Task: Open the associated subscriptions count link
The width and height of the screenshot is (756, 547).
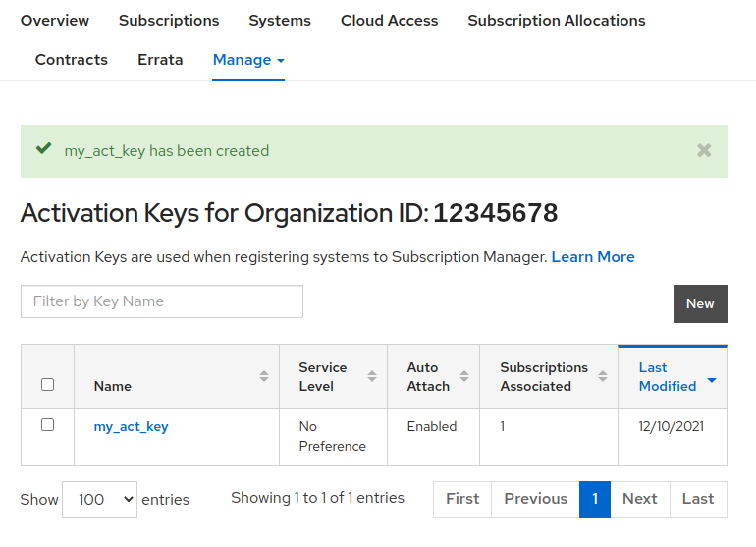Action: click(503, 426)
